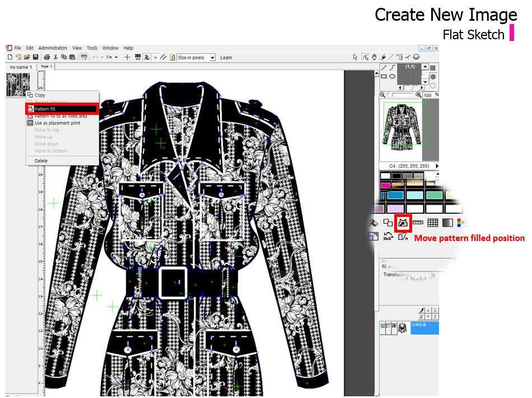Click the Print icon in toolbar
The image size is (532, 398).
(x=47, y=57)
